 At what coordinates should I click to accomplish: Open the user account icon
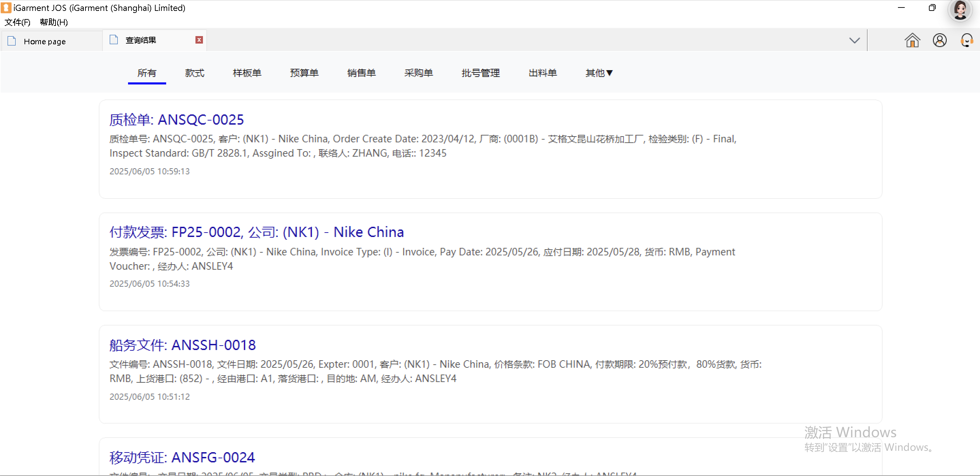pyautogui.click(x=939, y=40)
